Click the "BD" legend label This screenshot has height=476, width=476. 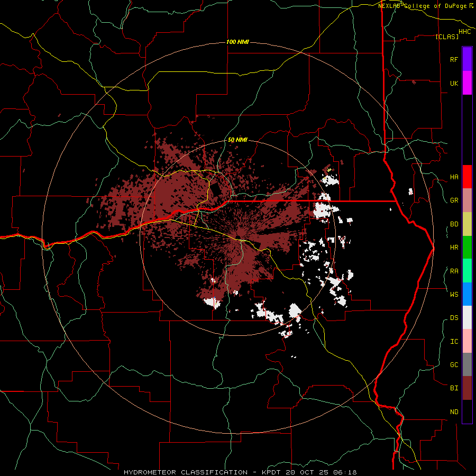(454, 224)
